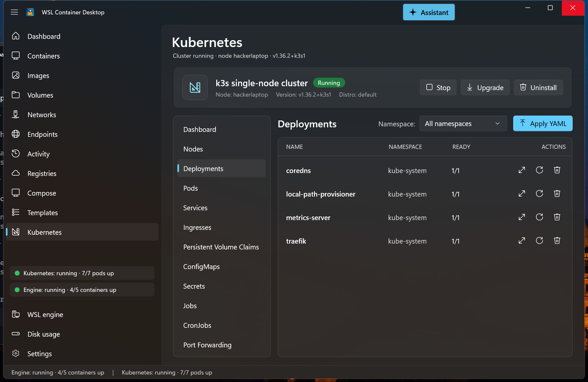Scale the traefik deployment
588x382 pixels.
tap(522, 241)
